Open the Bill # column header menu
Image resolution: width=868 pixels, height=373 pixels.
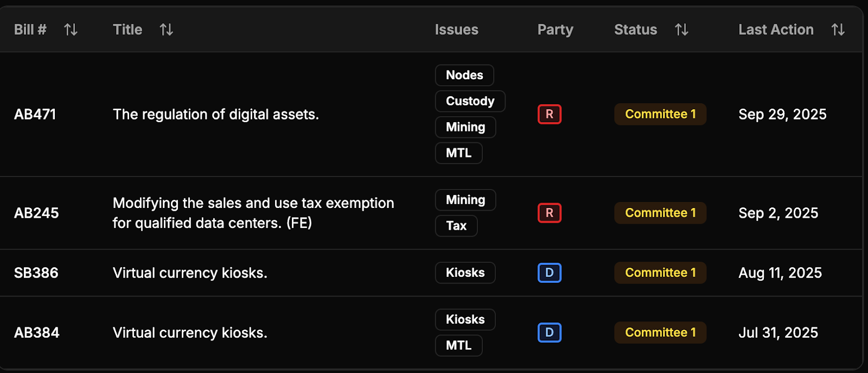(x=30, y=30)
